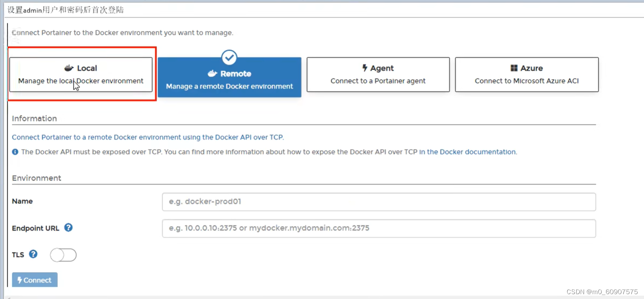The image size is (644, 299).
Task: Select the Local Docker environment option
Action: (x=81, y=75)
